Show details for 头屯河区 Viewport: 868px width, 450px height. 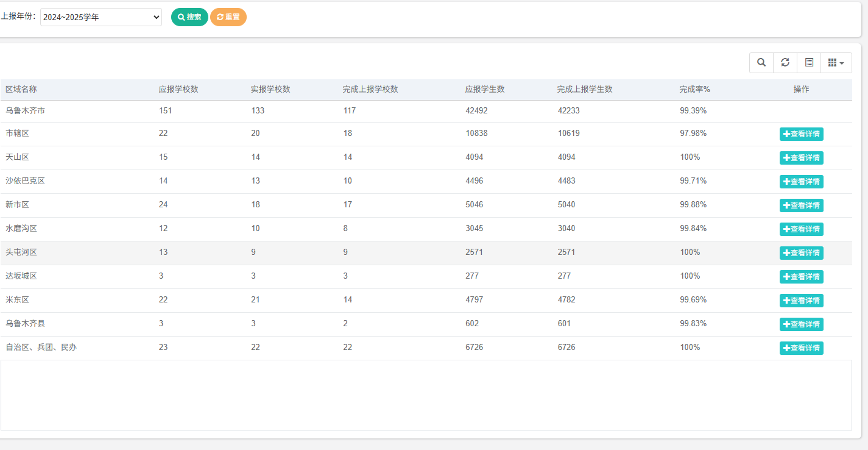coord(801,253)
